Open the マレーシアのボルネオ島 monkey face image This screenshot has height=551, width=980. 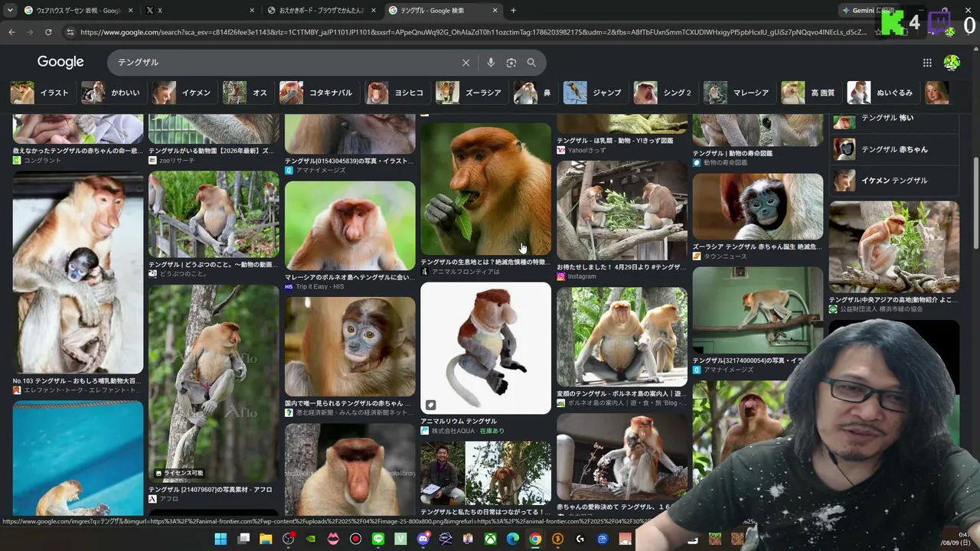click(x=350, y=225)
